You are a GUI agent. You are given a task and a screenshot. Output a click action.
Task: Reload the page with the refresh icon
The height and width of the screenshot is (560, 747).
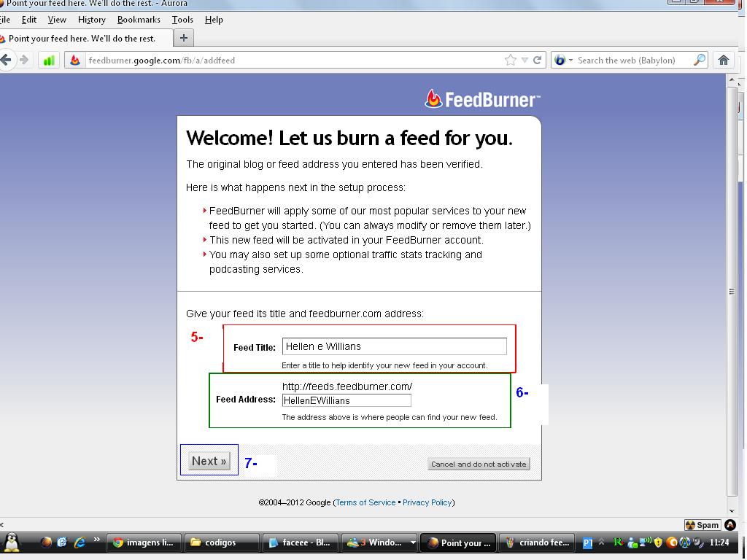pyautogui.click(x=538, y=60)
